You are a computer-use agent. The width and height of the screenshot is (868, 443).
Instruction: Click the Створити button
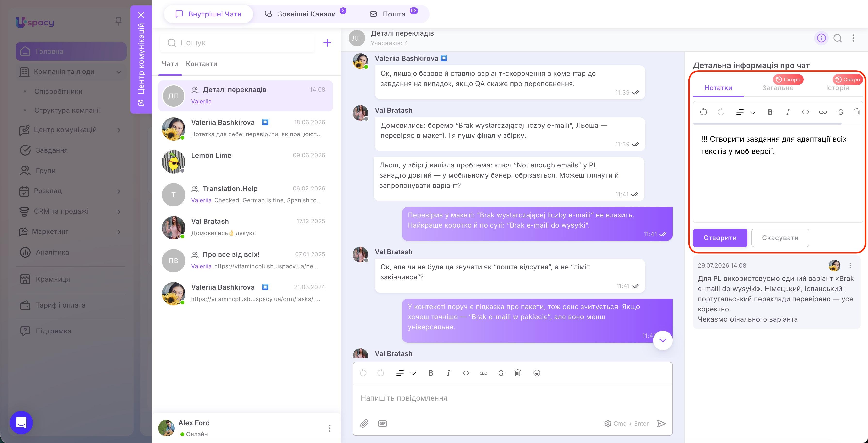point(720,238)
